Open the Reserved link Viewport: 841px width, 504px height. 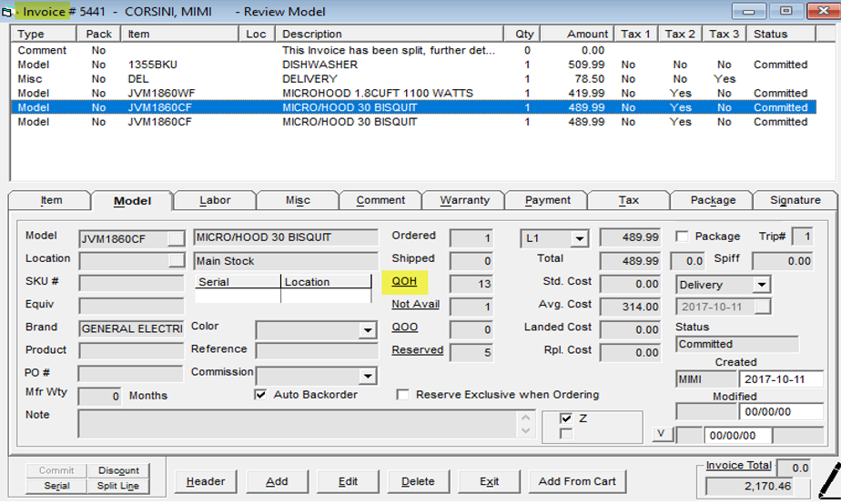417,349
